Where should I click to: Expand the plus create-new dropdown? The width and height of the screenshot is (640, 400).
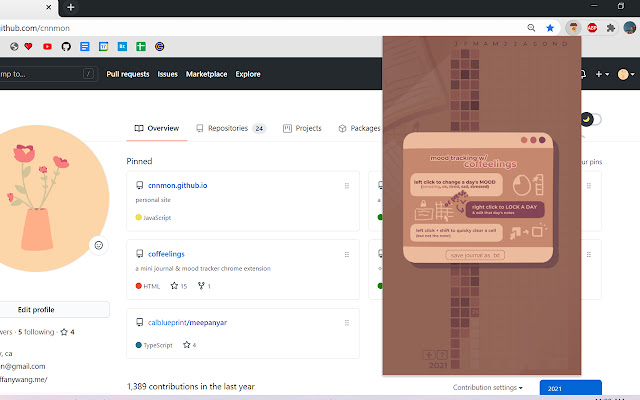coord(602,74)
